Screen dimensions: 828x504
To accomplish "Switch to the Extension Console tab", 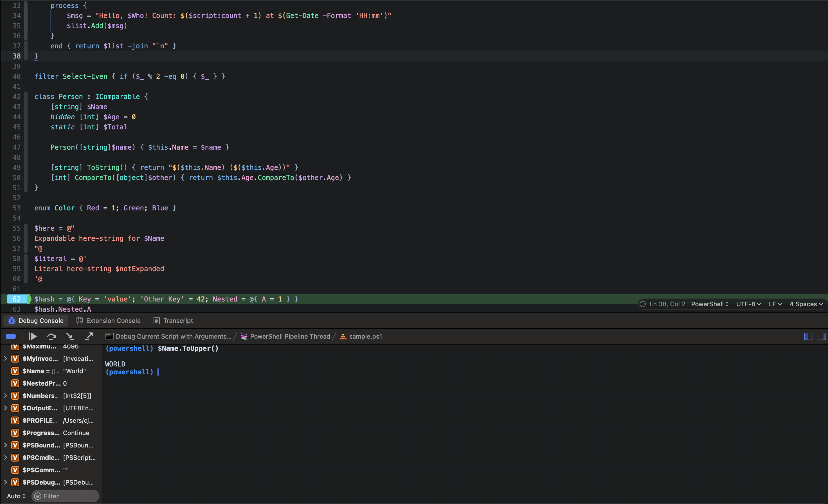I will point(109,321).
